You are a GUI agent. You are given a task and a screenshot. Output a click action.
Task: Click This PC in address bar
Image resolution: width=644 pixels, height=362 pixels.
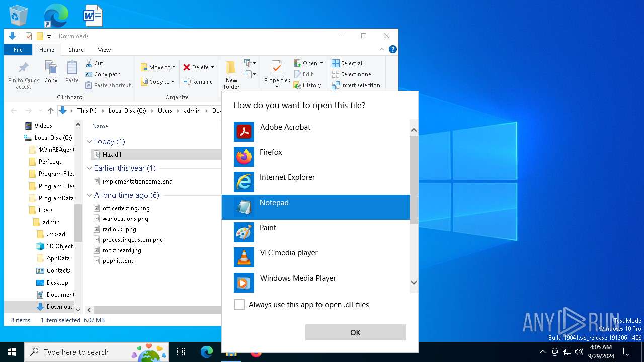[87, 111]
